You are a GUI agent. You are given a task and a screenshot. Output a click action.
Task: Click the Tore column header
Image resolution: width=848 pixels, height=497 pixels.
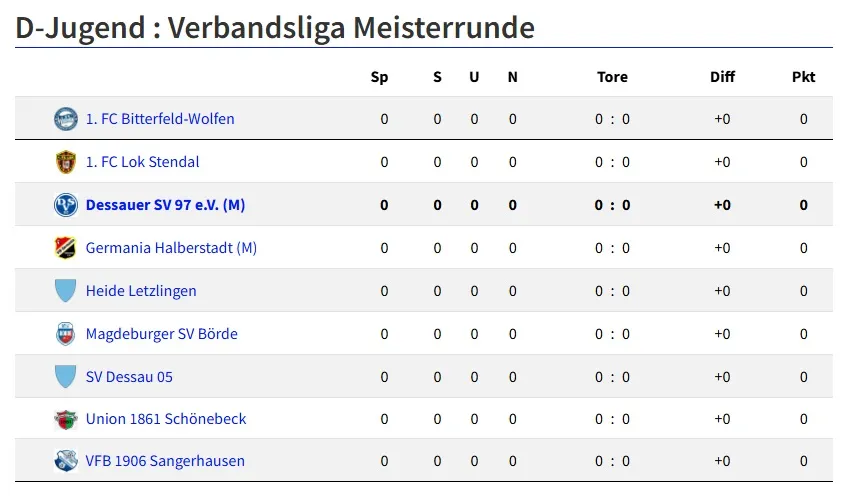pos(612,77)
